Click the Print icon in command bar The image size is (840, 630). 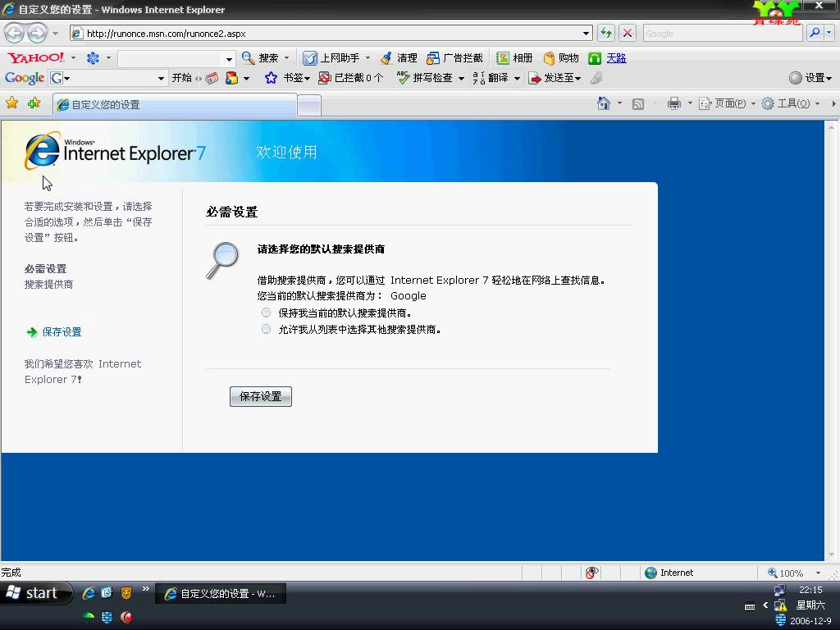click(674, 103)
